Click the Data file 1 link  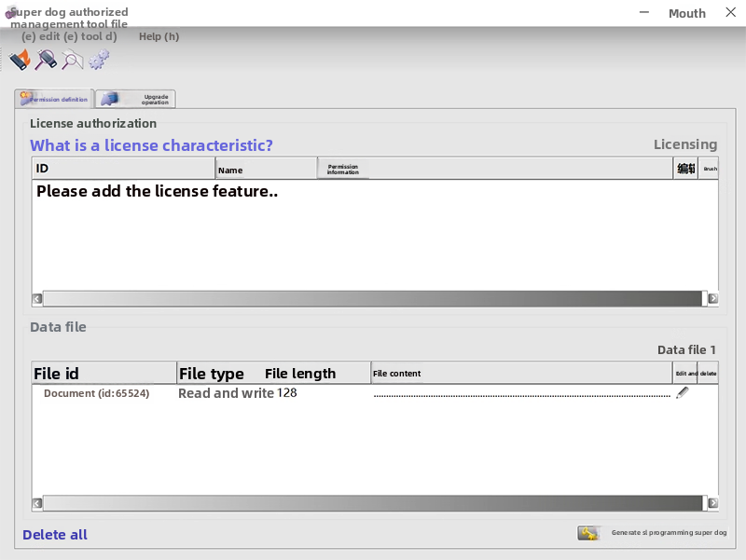click(686, 349)
